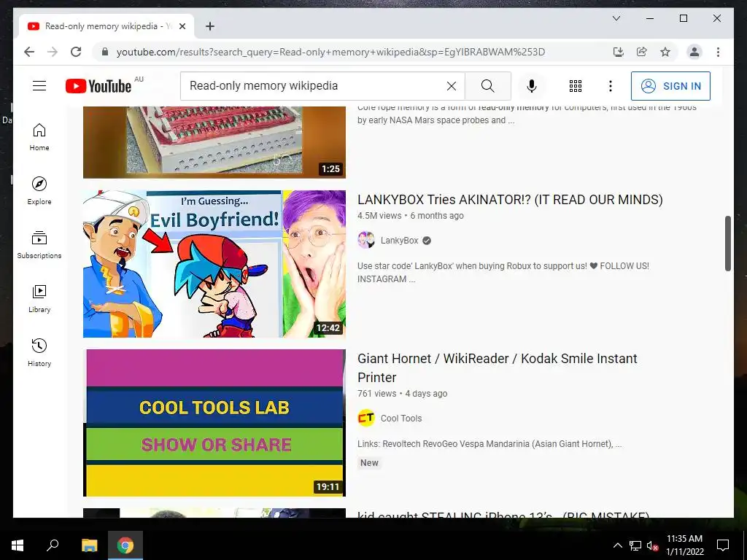Click the 'Links: Revoltech RevoGeo' description
The width and height of the screenshot is (747, 560).
489,444
